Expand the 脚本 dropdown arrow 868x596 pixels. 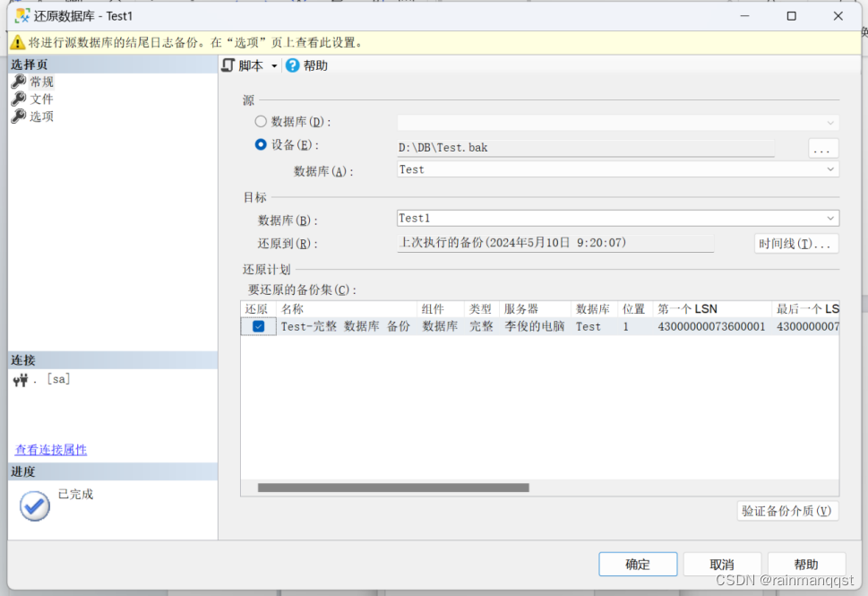pyautogui.click(x=274, y=66)
